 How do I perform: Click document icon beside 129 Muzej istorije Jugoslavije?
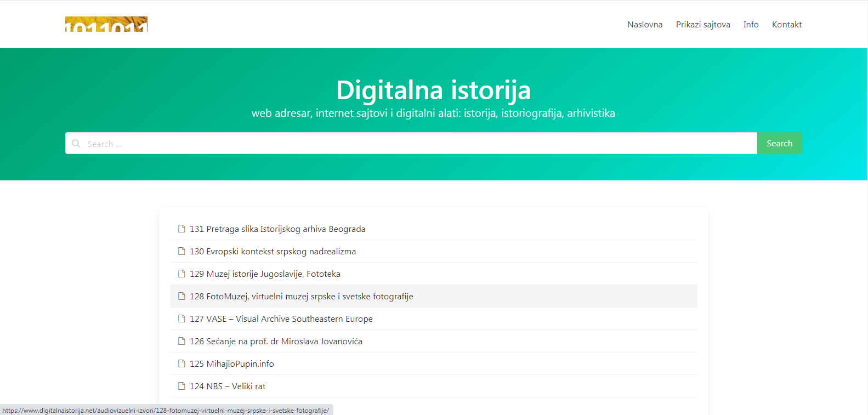click(x=181, y=274)
